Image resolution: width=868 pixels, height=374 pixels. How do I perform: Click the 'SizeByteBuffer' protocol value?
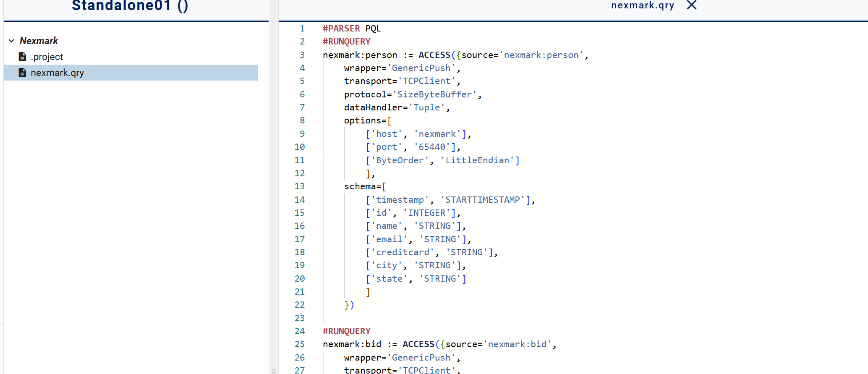[x=434, y=94]
